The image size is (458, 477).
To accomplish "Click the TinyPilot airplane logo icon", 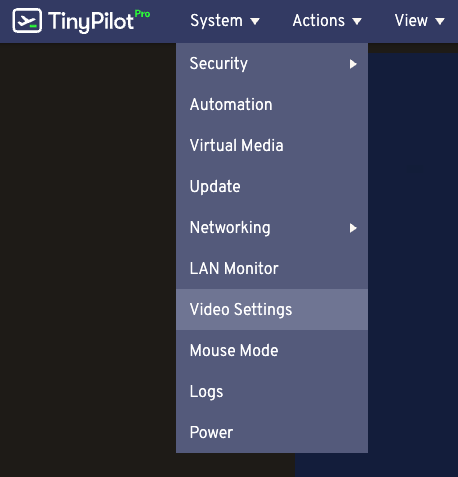I will coord(27,21).
